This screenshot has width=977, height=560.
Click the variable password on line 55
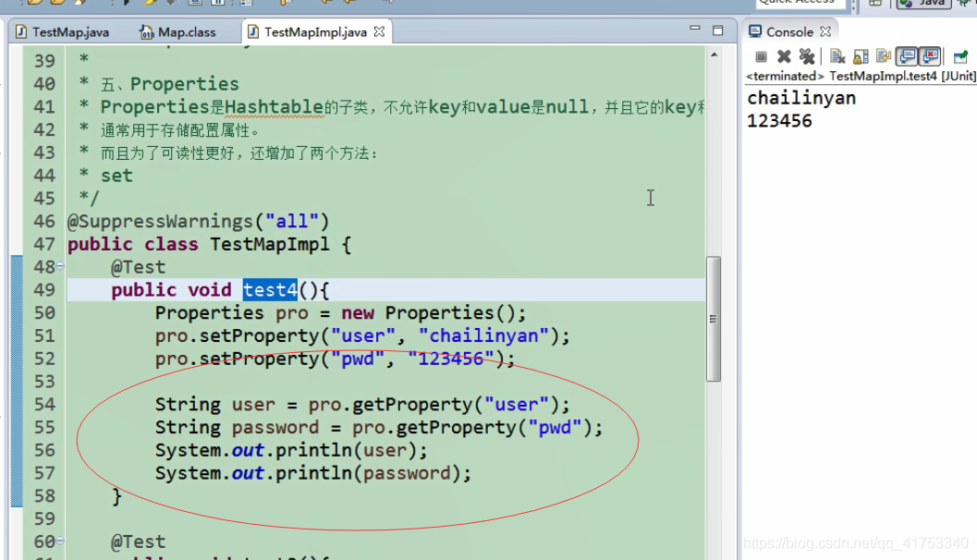click(x=275, y=427)
